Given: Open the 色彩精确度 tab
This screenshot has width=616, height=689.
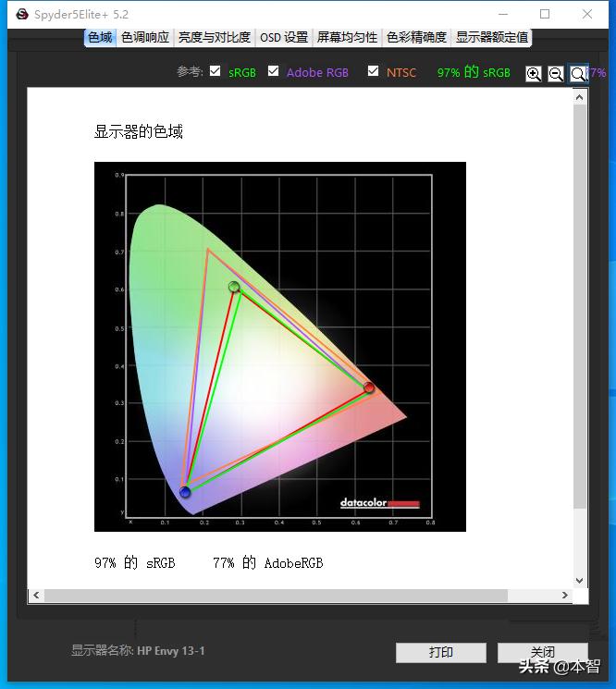Looking at the screenshot, I should click(416, 37).
